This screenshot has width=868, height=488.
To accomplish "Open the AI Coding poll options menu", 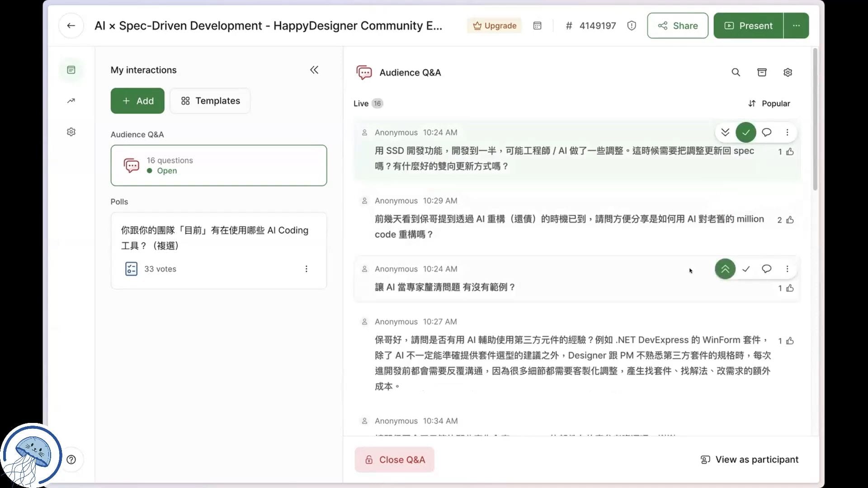I will (x=306, y=269).
